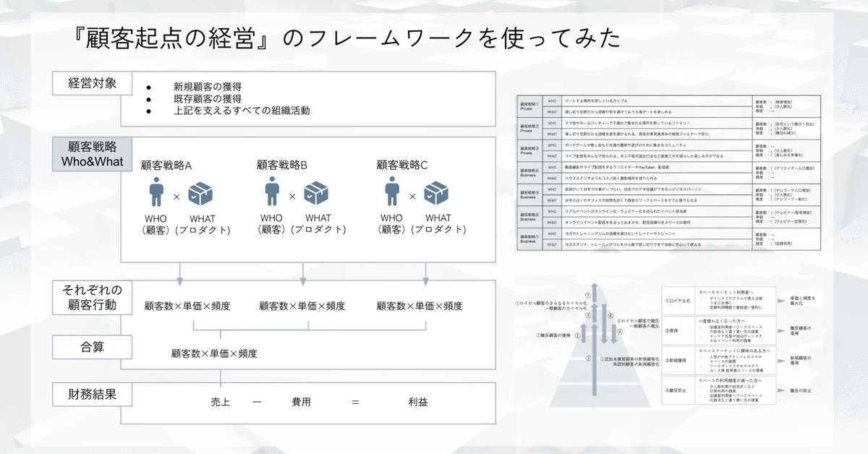Click the 顧客戦略② Private cell in table
The height and width of the screenshot is (454, 868).
529,129
